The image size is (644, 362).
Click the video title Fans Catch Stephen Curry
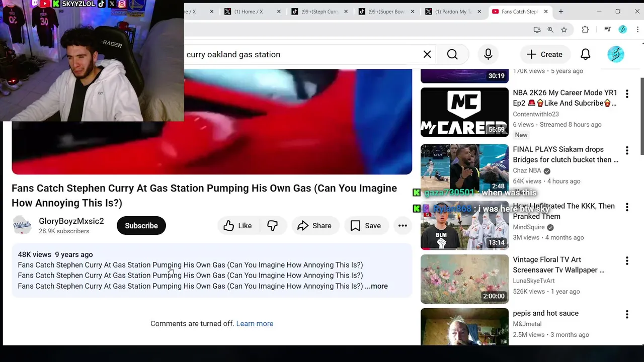point(204,195)
